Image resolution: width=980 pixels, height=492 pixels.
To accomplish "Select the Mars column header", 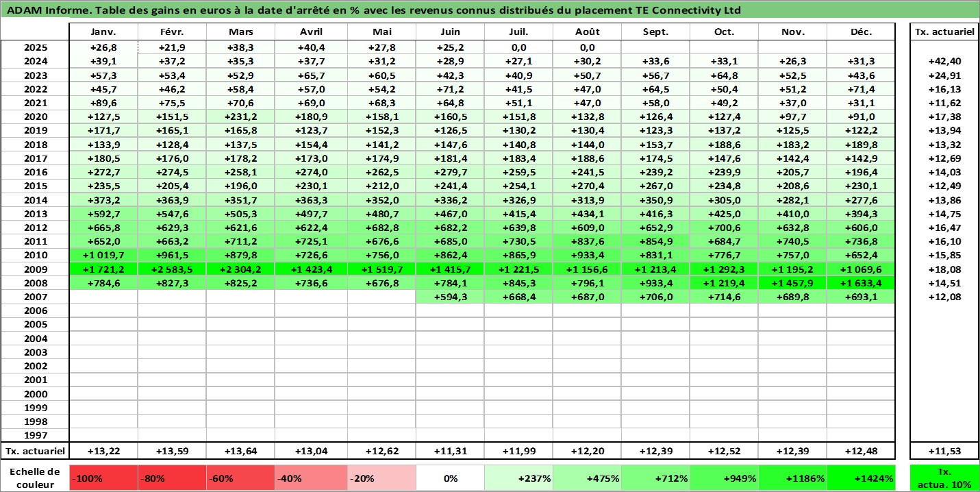I will click(x=240, y=32).
